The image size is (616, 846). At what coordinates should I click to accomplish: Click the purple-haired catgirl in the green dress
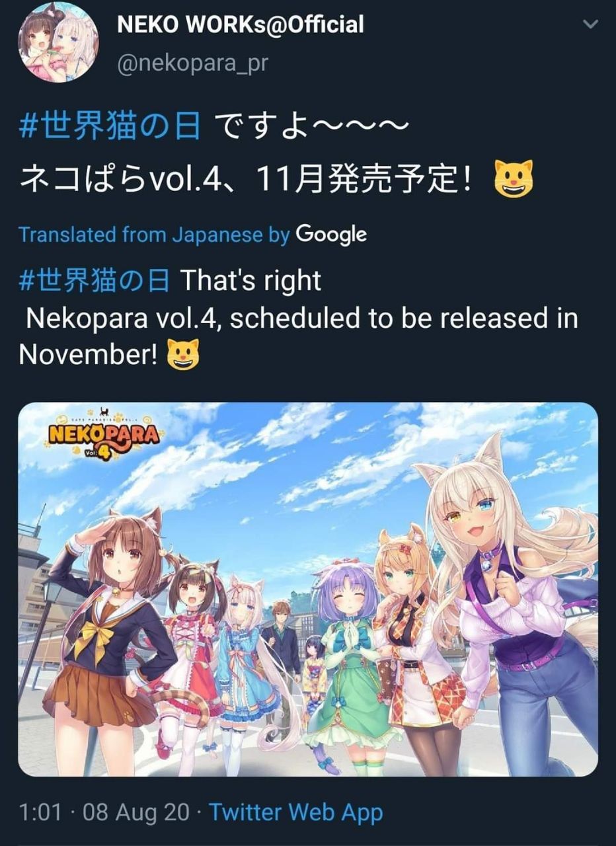coord(349,661)
